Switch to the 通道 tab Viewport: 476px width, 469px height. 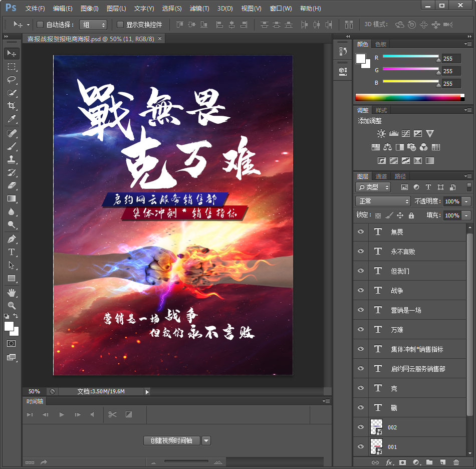pyautogui.click(x=381, y=176)
